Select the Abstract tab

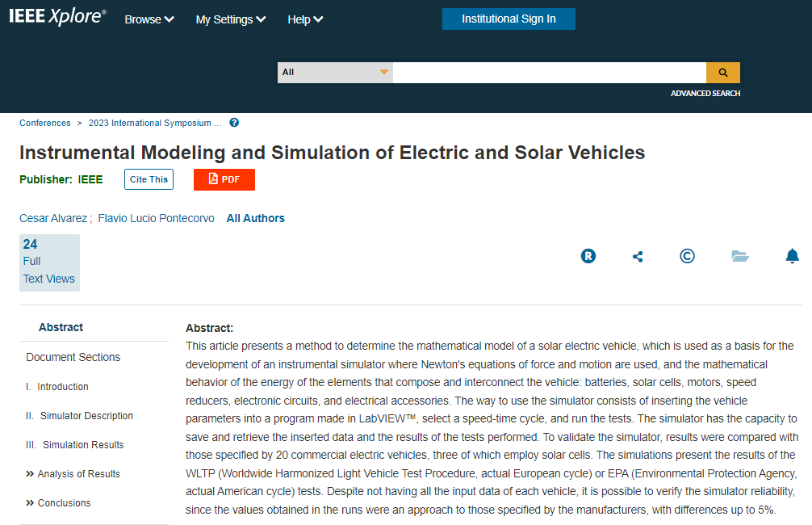[x=61, y=327]
